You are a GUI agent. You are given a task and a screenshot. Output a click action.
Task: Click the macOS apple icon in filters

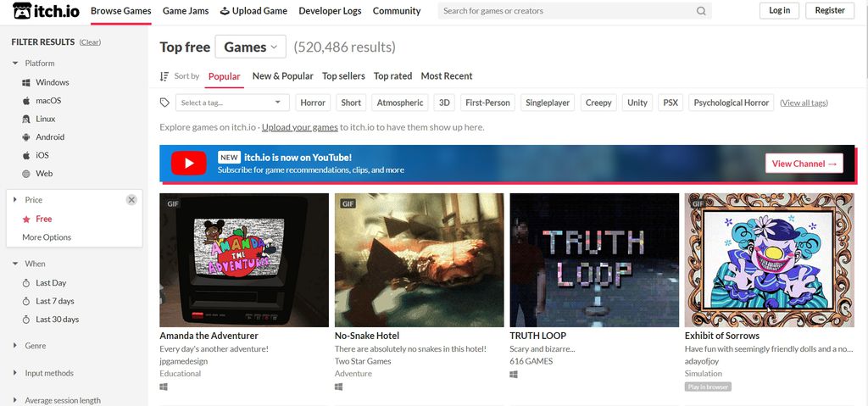(x=26, y=101)
